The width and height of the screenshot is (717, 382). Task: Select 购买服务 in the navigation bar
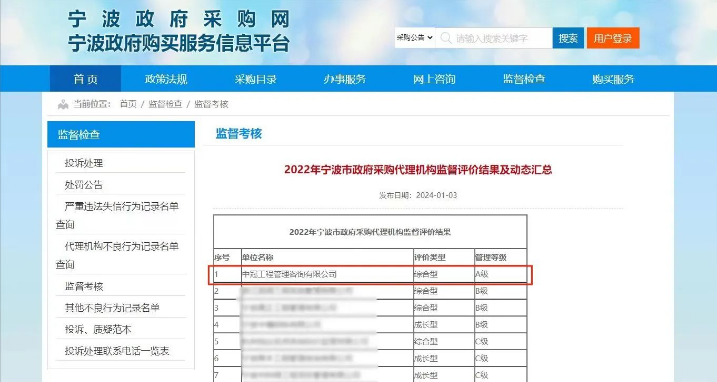[613, 79]
